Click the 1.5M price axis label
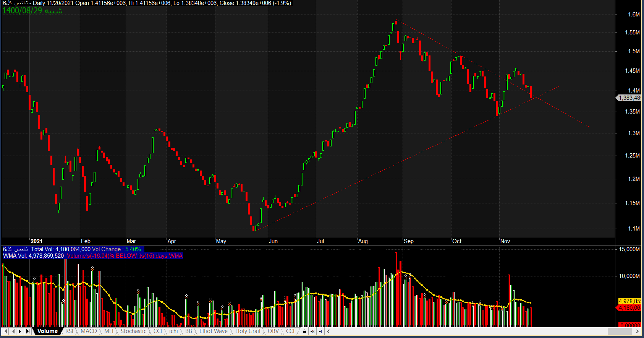 click(634, 51)
